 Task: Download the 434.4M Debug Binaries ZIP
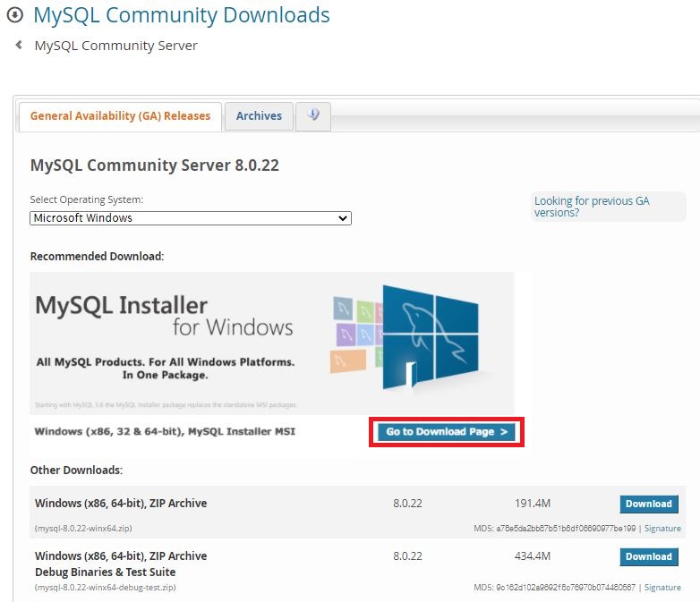pos(649,556)
